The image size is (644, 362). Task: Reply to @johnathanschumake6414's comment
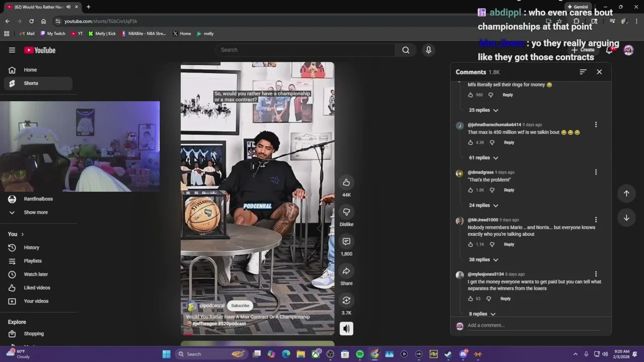(509, 143)
